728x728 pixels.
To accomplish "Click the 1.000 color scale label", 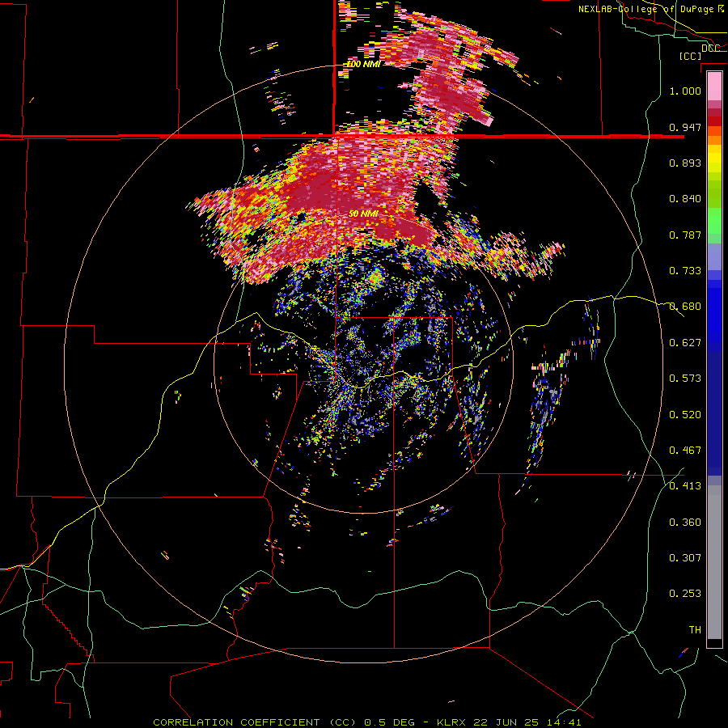I will point(685,91).
